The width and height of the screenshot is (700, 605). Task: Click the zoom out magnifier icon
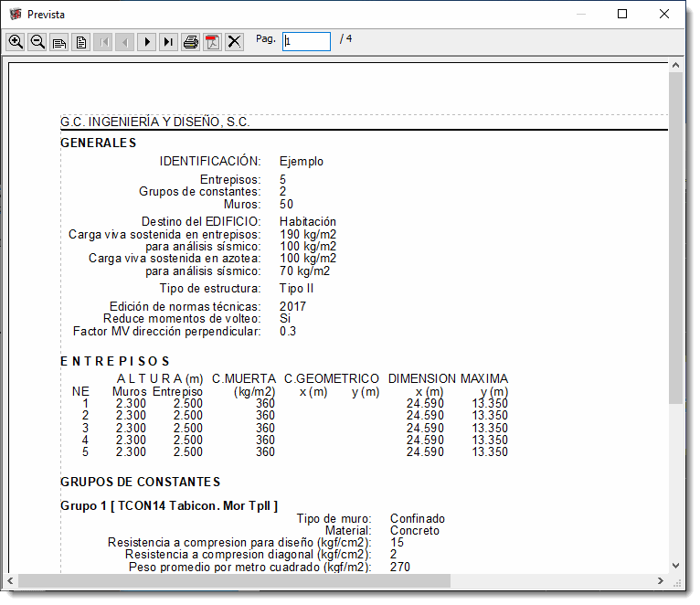tap(37, 42)
